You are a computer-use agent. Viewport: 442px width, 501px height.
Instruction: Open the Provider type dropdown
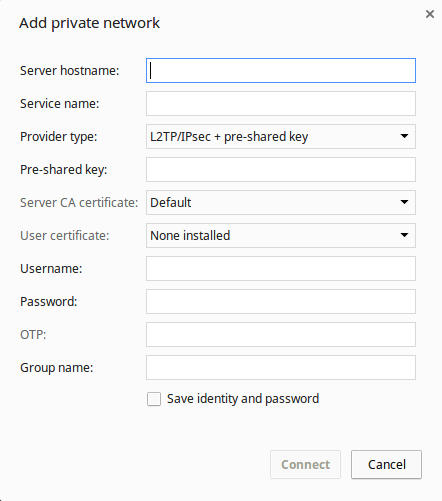[281, 137]
